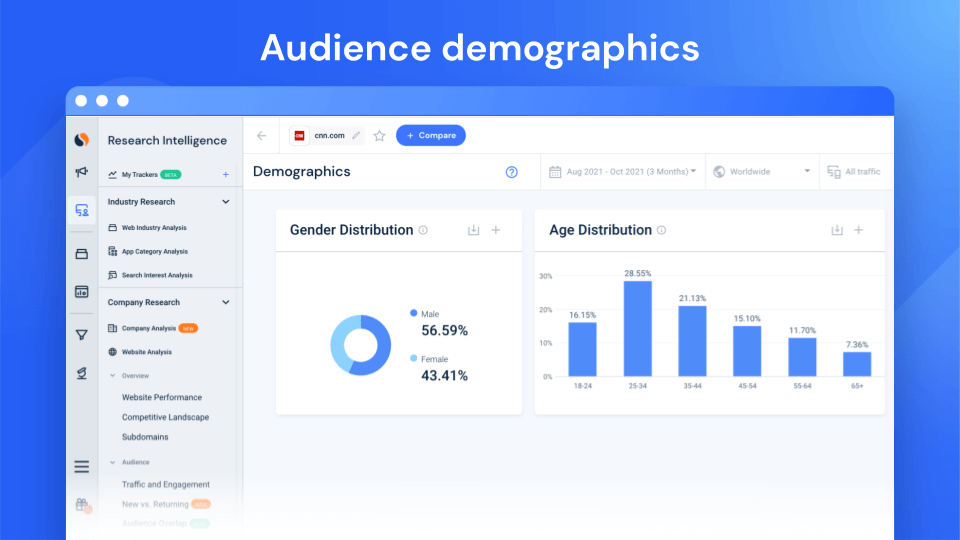Edit cnn.com with the pencil icon
This screenshot has width=960, height=540.
356,135
